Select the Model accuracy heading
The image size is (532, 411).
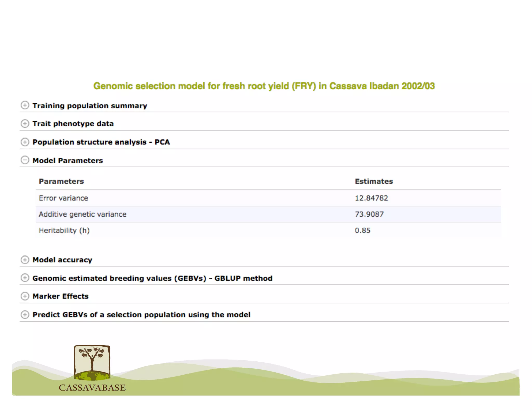click(x=62, y=260)
